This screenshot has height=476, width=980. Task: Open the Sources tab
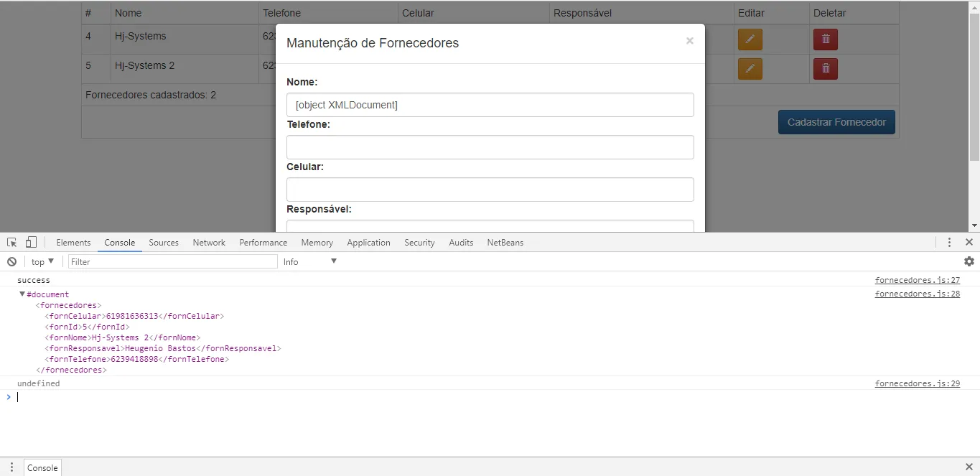[x=164, y=243]
